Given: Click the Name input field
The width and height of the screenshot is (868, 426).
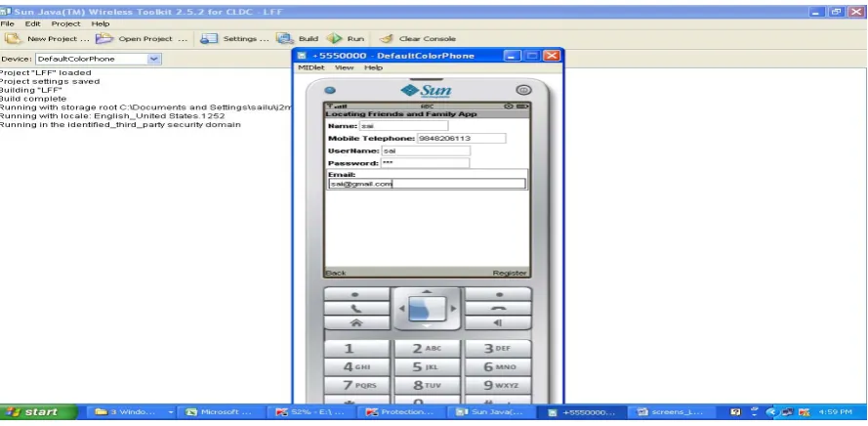Looking at the screenshot, I should (403, 126).
